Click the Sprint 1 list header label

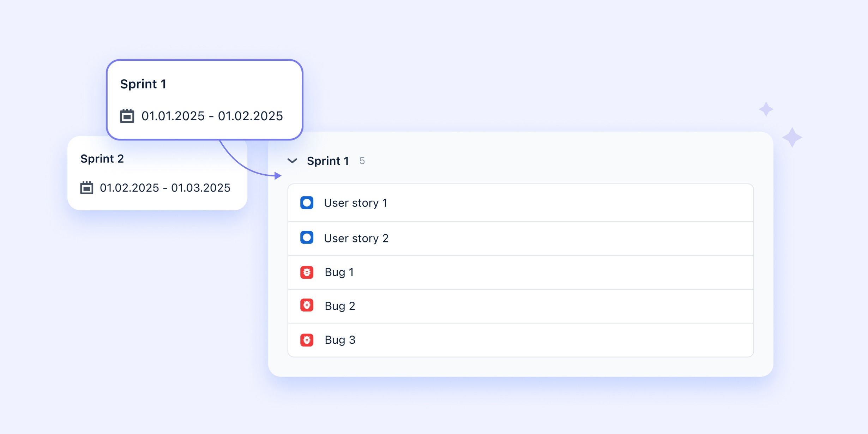coord(327,161)
